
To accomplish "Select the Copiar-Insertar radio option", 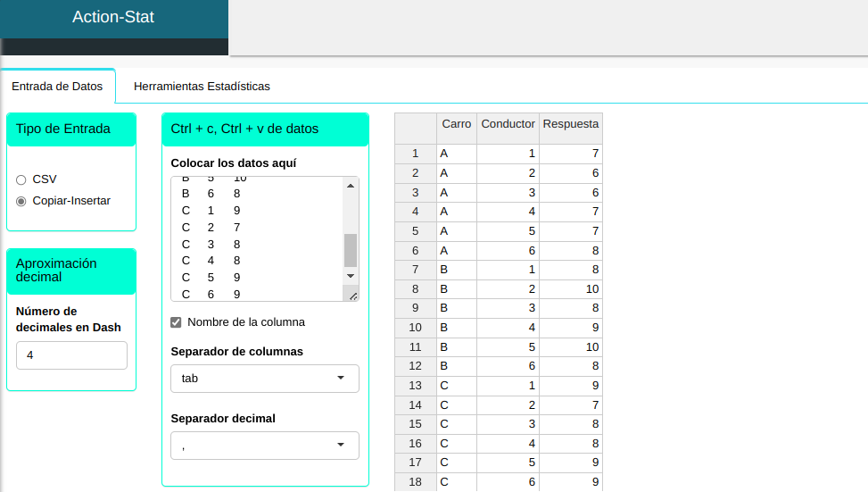I will point(21,201).
